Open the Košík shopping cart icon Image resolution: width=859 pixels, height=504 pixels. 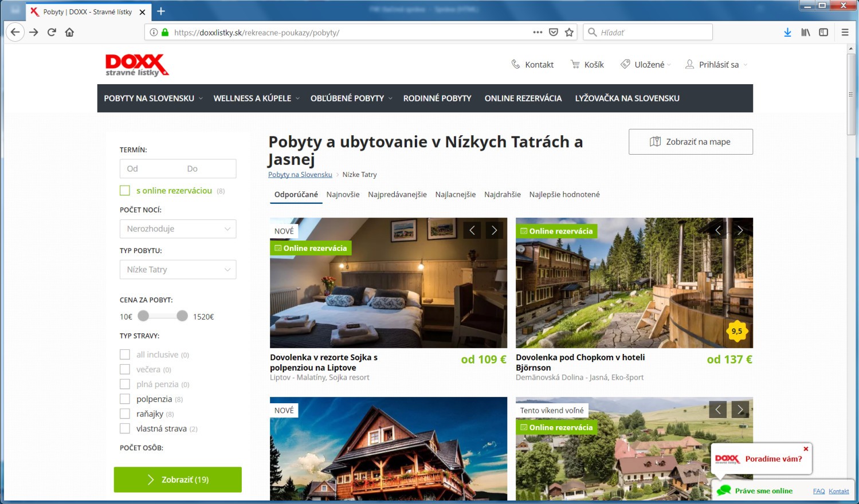point(575,64)
